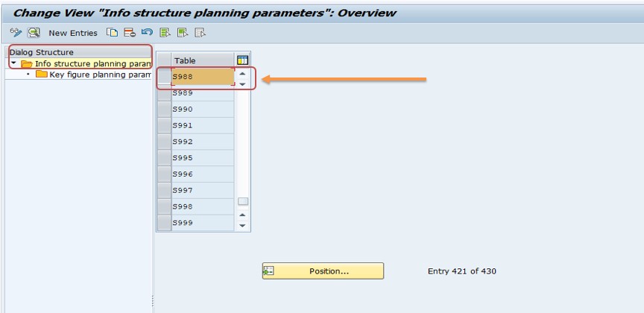Select row marker for S999
Screen dimensions: 644x313
[165, 223]
